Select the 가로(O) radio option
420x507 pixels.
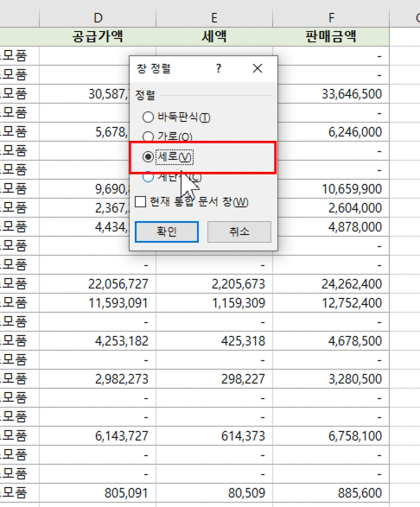tap(168, 136)
